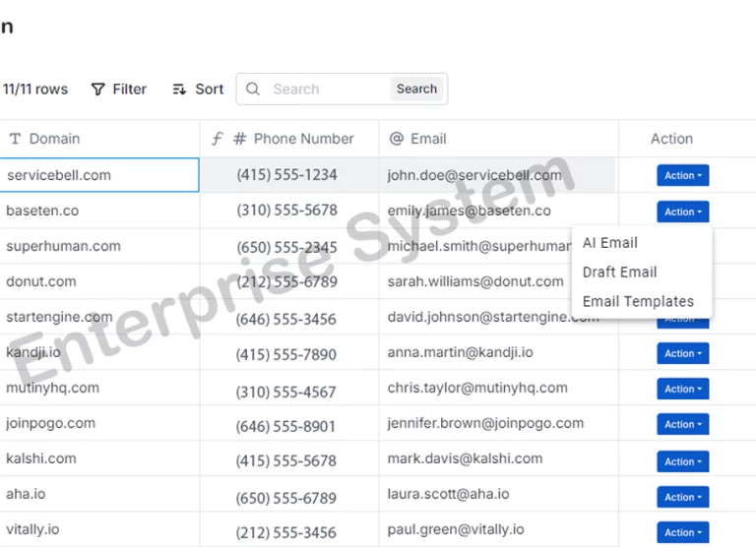Open Action dropdown for kalshi.com row
This screenshot has height=547, width=756.
pos(683,461)
